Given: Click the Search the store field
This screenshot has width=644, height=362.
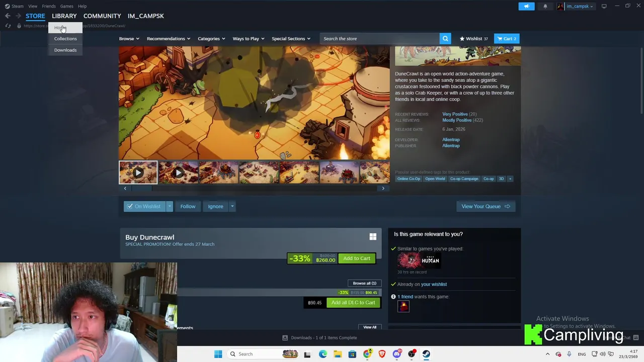Looking at the screenshot, I should click(x=380, y=39).
